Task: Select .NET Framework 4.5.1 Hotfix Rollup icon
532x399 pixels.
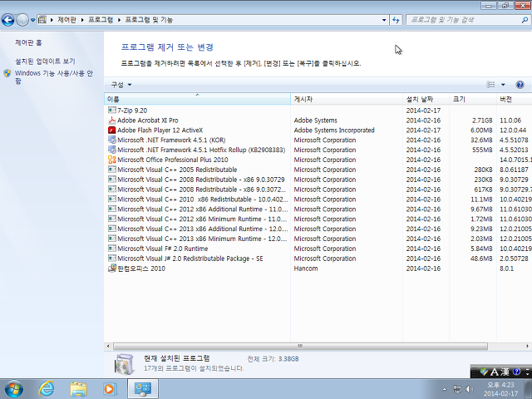Action: point(111,150)
